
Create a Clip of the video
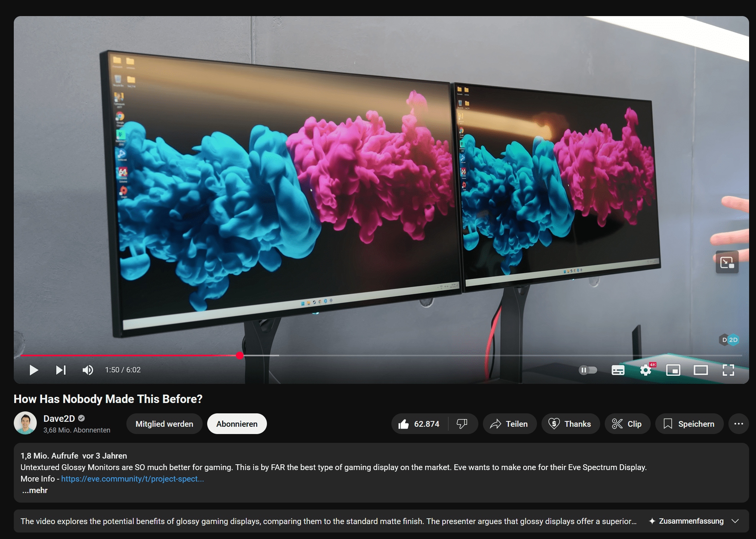click(x=627, y=424)
